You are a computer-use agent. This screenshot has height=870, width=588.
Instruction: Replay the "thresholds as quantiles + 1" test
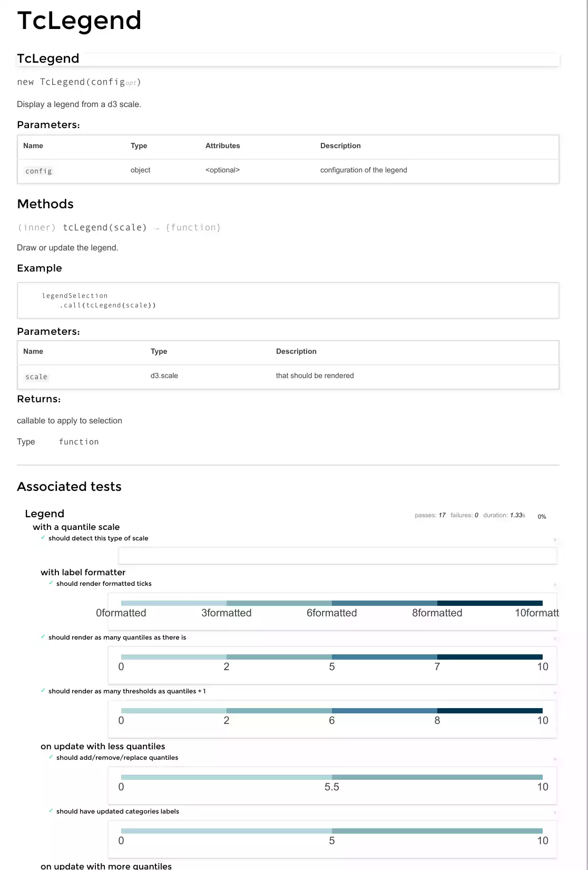point(555,692)
